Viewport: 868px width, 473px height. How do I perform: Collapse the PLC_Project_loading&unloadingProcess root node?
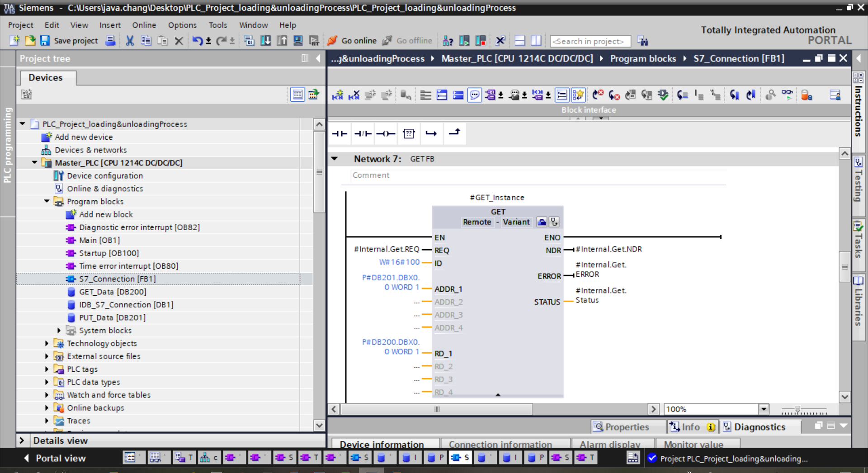[x=23, y=124]
